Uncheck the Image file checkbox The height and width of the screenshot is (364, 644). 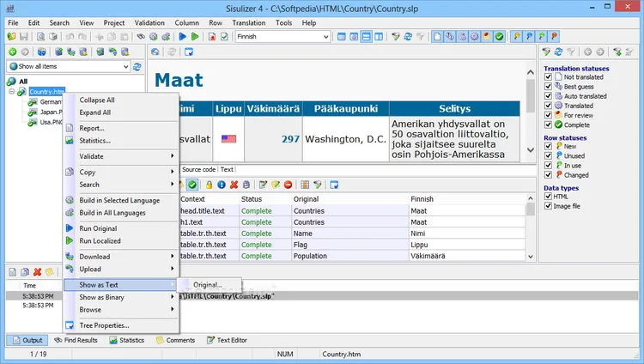pos(548,206)
